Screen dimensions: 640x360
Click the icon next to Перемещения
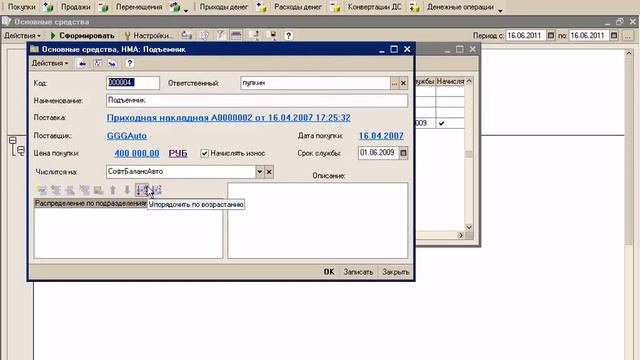point(175,7)
